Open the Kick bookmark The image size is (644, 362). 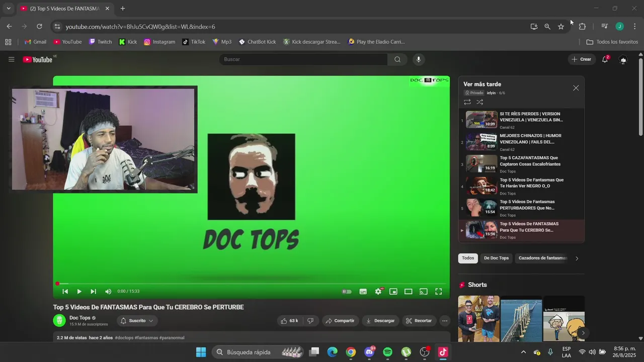click(128, 42)
